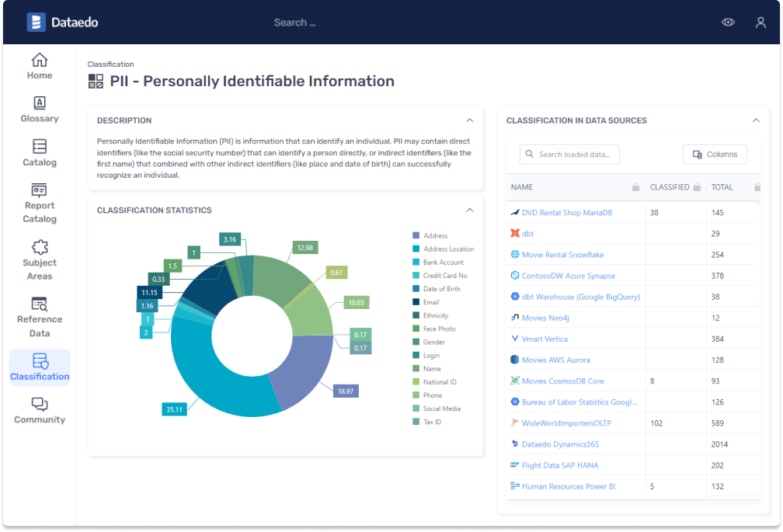The width and height of the screenshot is (783, 532).
Task: Click the Classification breadcrumb
Action: click(x=110, y=64)
